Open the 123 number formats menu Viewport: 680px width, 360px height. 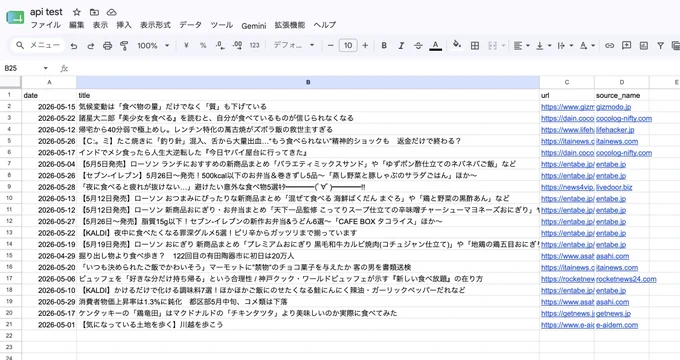[255, 45]
